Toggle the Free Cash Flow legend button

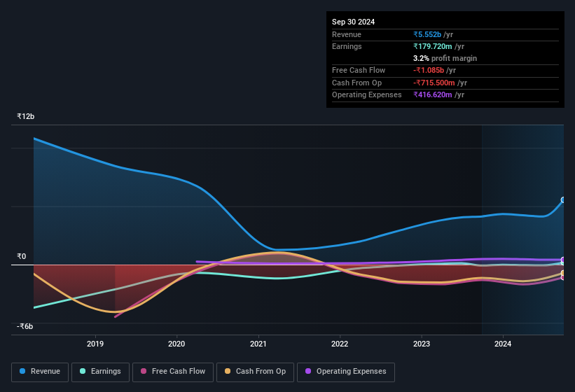(x=173, y=372)
